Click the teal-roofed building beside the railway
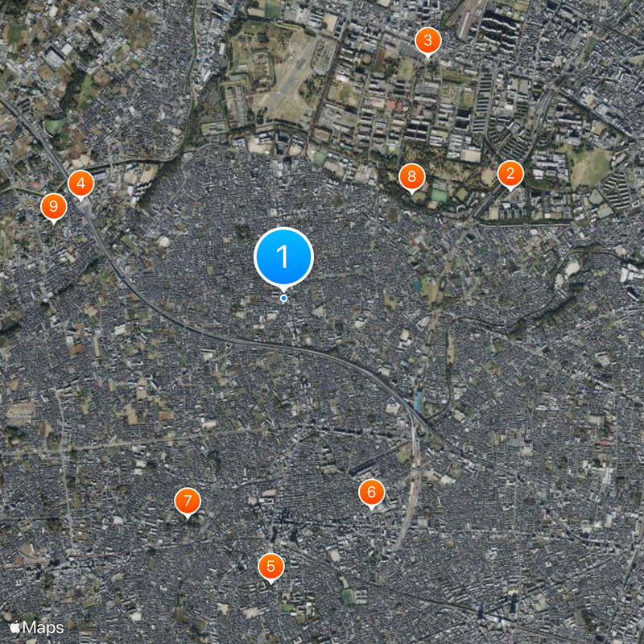Screen dimensions: 644x644 point(418,402)
